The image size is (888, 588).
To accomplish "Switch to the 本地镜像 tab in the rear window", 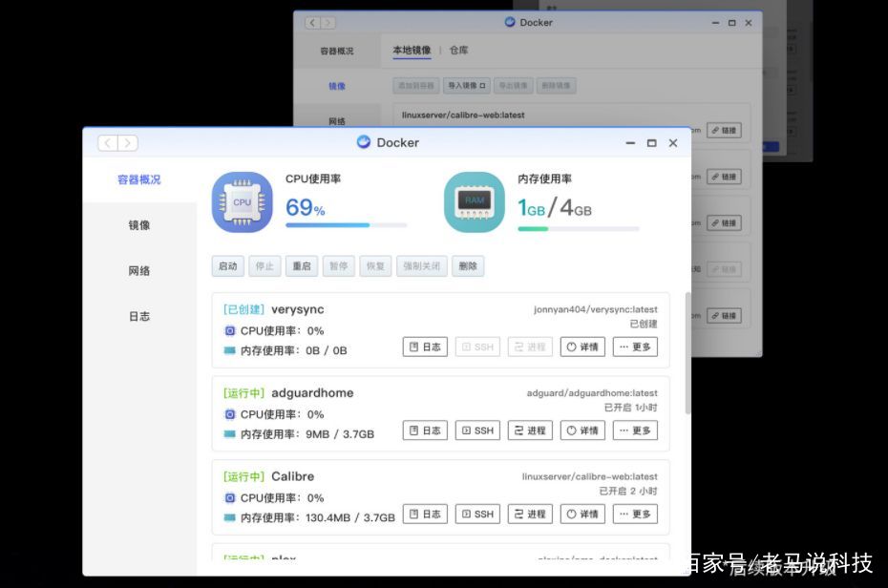I will [x=412, y=51].
